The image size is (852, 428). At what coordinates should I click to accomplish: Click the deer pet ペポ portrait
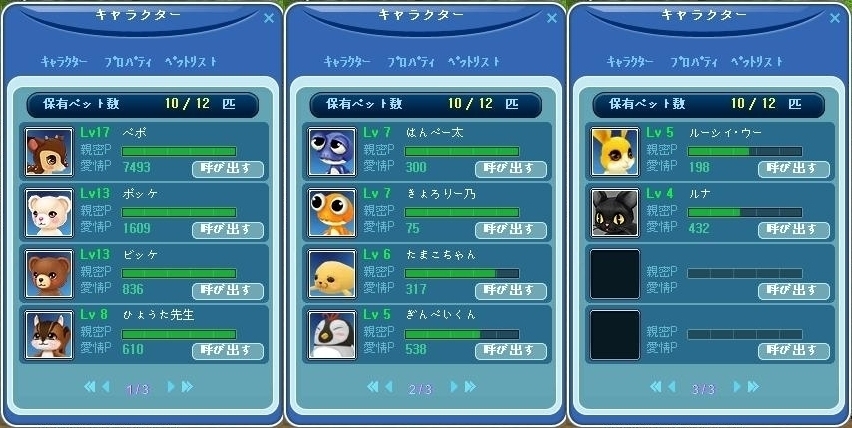pos(49,152)
